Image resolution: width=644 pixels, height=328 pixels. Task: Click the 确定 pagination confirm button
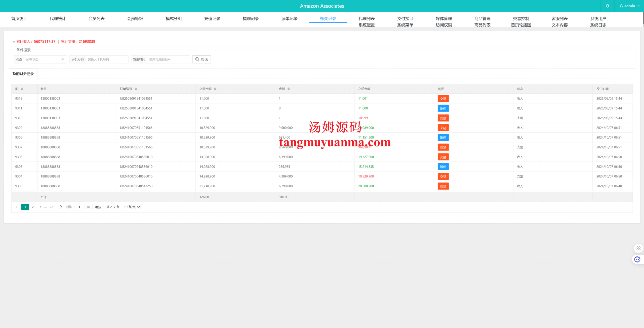click(x=98, y=207)
